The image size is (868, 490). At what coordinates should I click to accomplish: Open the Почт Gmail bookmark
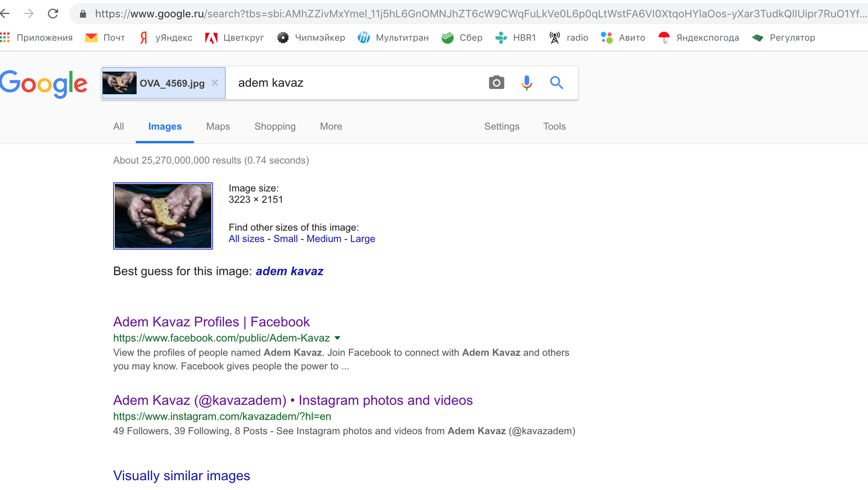(x=105, y=37)
